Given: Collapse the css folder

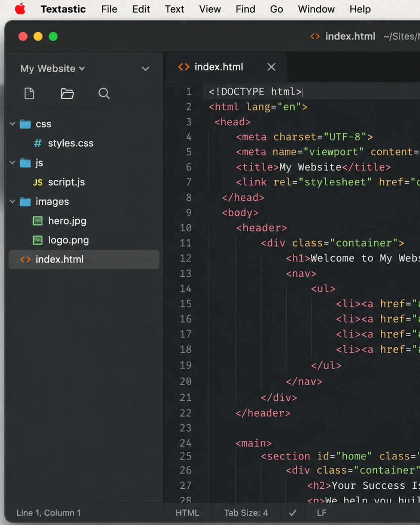Looking at the screenshot, I should pos(12,124).
